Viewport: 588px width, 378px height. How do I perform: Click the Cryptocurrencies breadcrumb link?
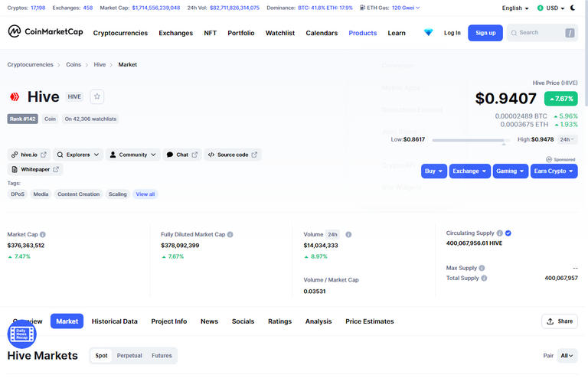click(30, 64)
